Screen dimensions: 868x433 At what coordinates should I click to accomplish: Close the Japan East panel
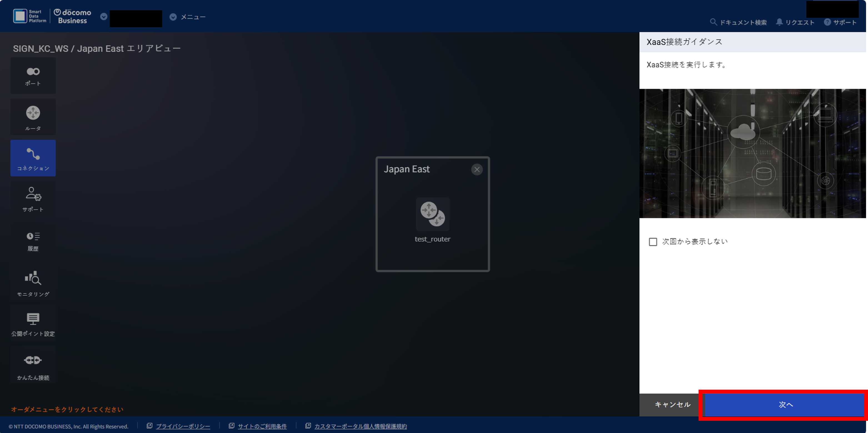(477, 169)
